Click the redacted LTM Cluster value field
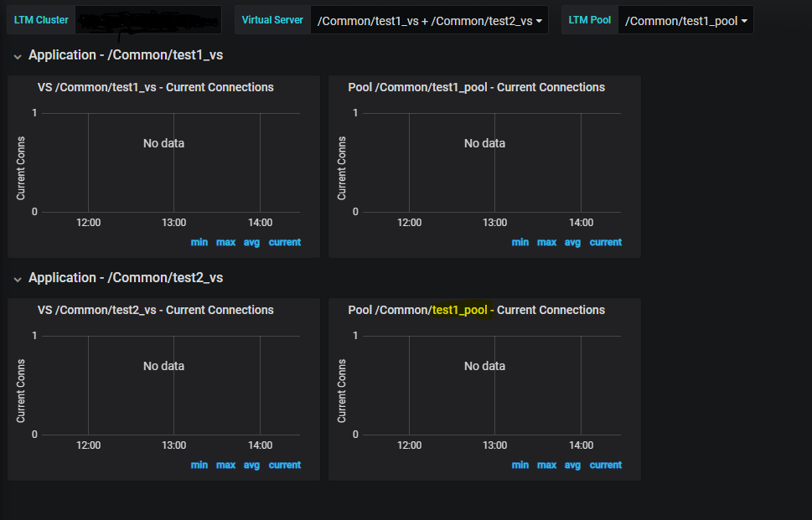 [x=148, y=20]
